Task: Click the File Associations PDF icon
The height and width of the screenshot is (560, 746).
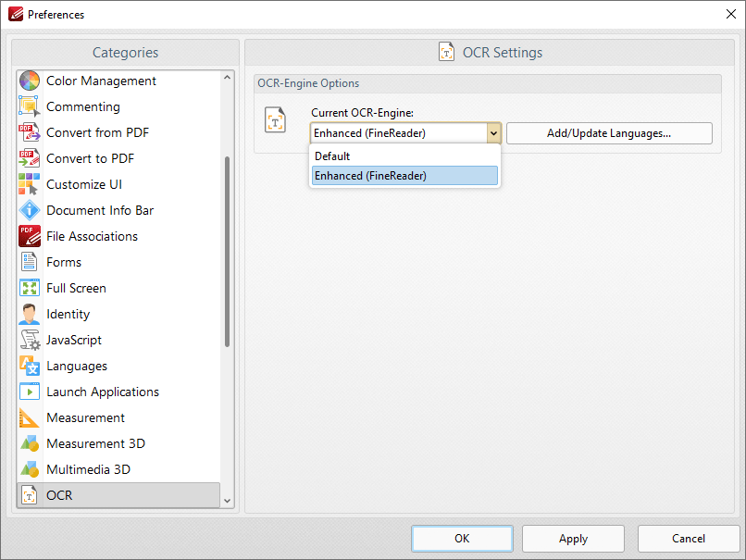Action: 29,236
